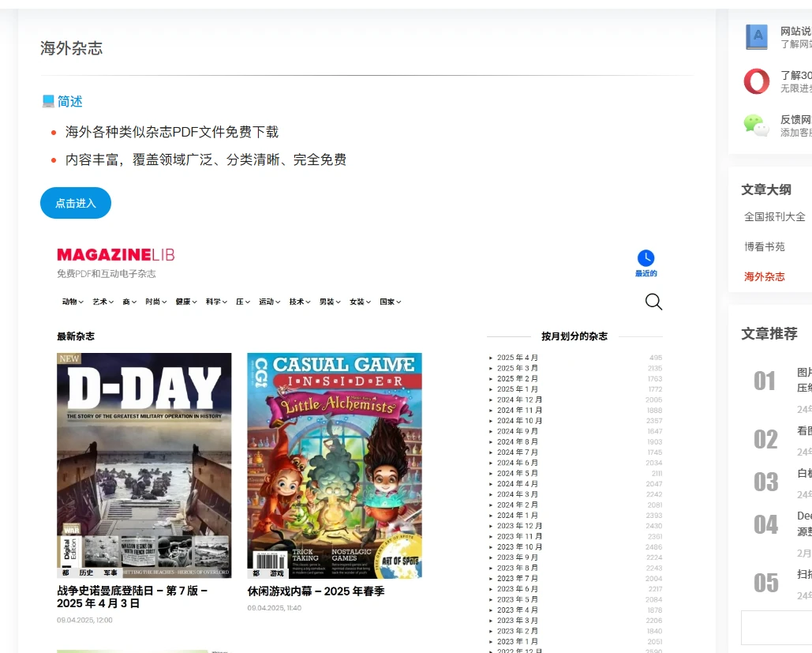Open the 女装 menu
The width and height of the screenshot is (812, 653).
pyautogui.click(x=360, y=302)
